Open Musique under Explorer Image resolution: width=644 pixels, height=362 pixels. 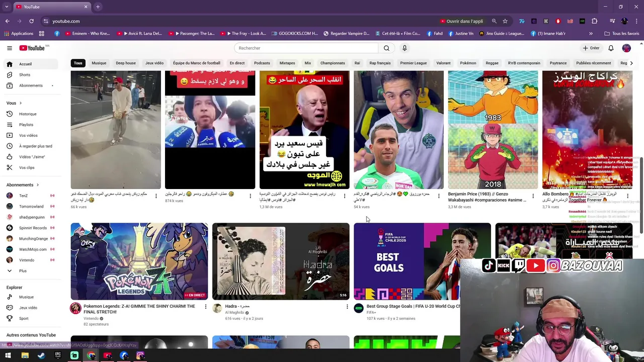click(x=31, y=297)
